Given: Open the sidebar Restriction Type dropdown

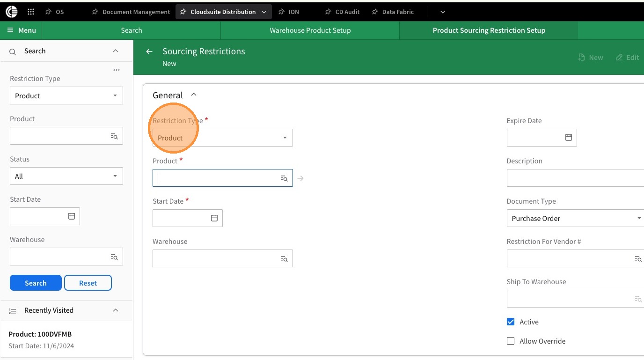Looking at the screenshot, I should pyautogui.click(x=66, y=96).
